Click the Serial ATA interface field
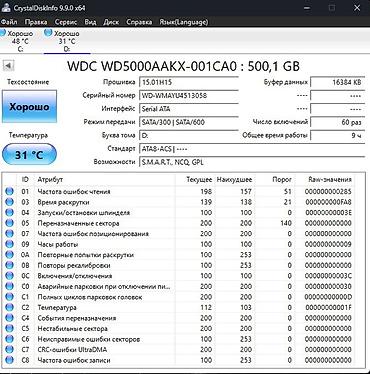Viewport: 370px width, 374px height. click(189, 109)
